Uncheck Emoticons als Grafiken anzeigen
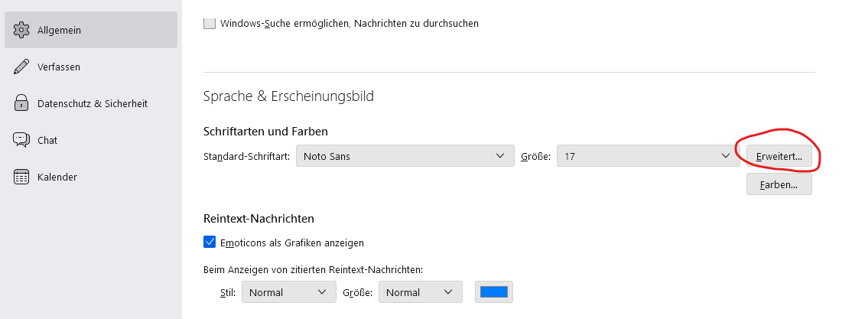The height and width of the screenshot is (319, 868). (x=210, y=243)
